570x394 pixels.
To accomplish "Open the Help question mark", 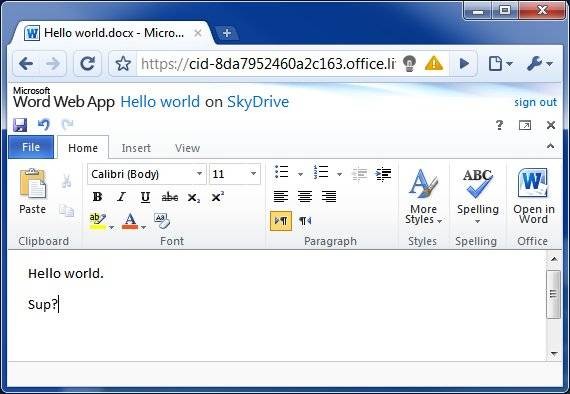I will click(499, 125).
